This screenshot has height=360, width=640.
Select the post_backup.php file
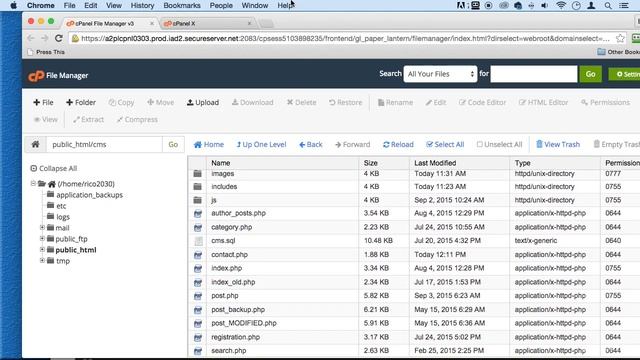coord(238,310)
